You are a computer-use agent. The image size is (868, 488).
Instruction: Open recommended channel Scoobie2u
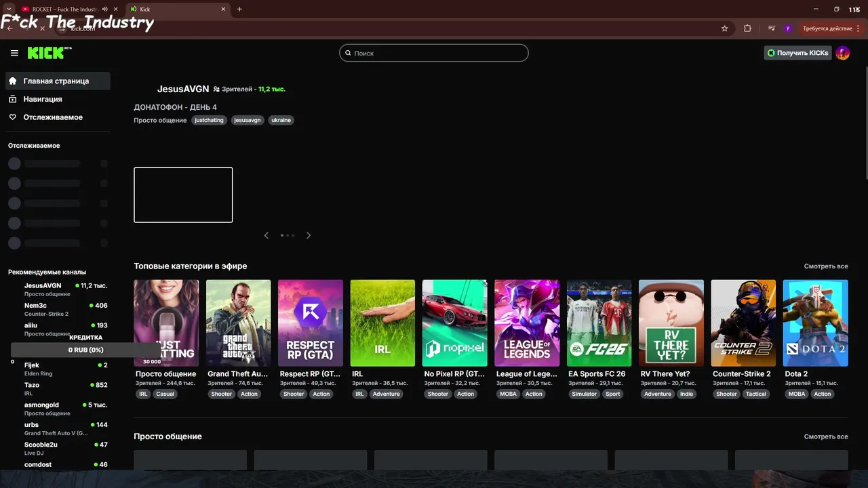click(x=59, y=448)
